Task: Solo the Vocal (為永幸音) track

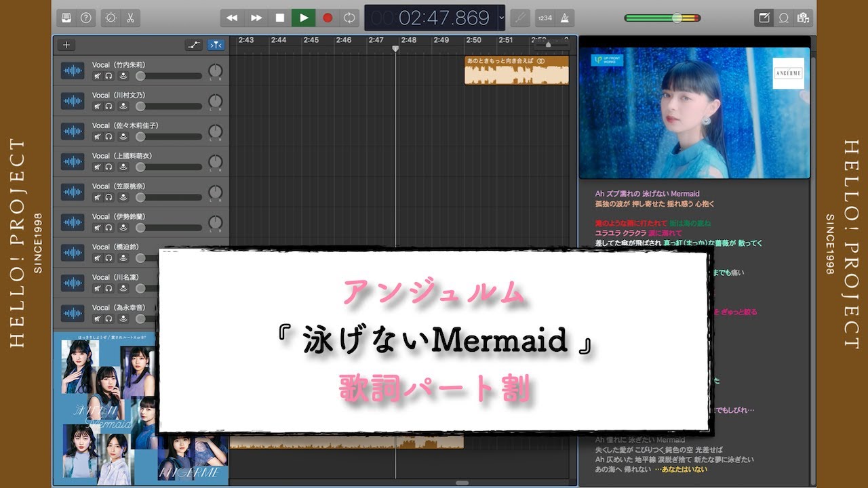Action: point(108,319)
